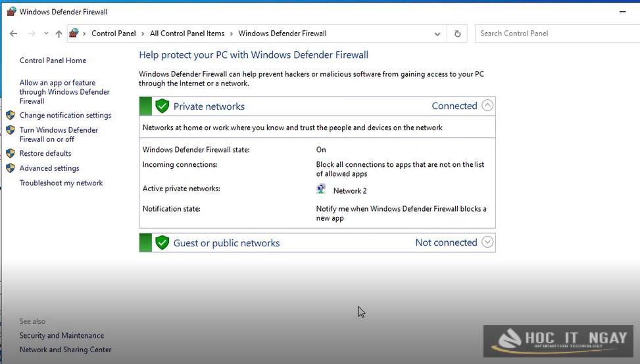Open Turn Windows Defender Firewall on or off
Screen dimensions: 640x364
[59, 135]
